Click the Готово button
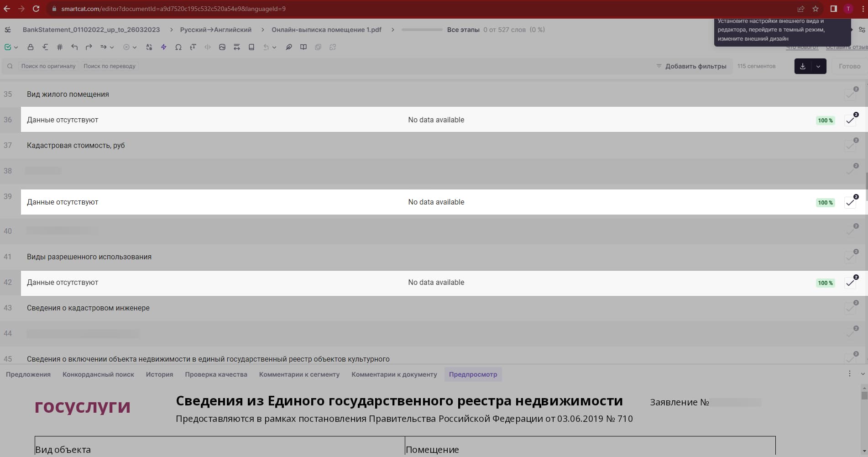Screen dimensions: 868x457 (849, 66)
